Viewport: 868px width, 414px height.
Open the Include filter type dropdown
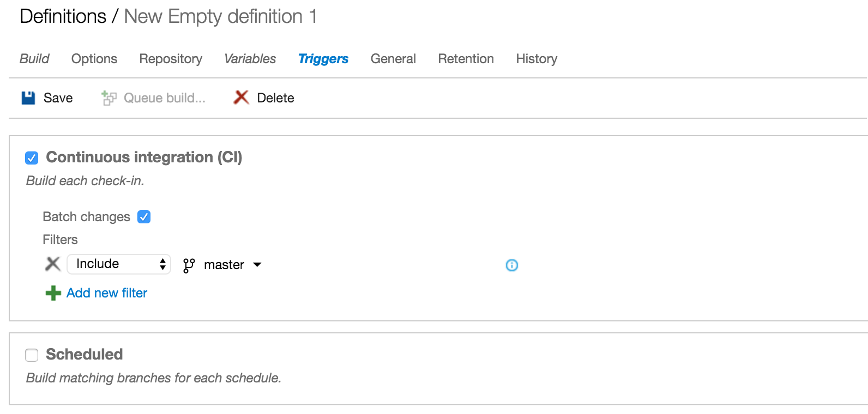[x=119, y=264]
